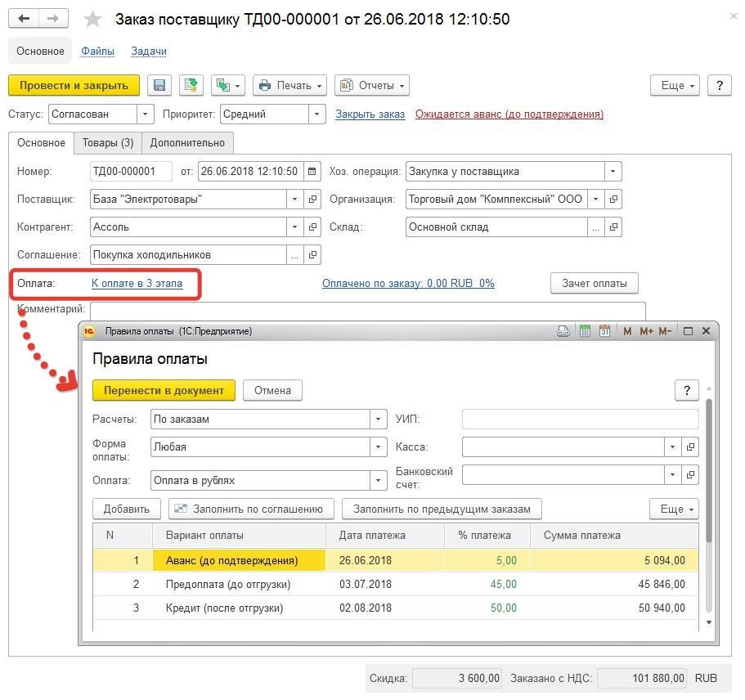
Task: Expand the Контрагент dropdown list
Action: click(294, 227)
